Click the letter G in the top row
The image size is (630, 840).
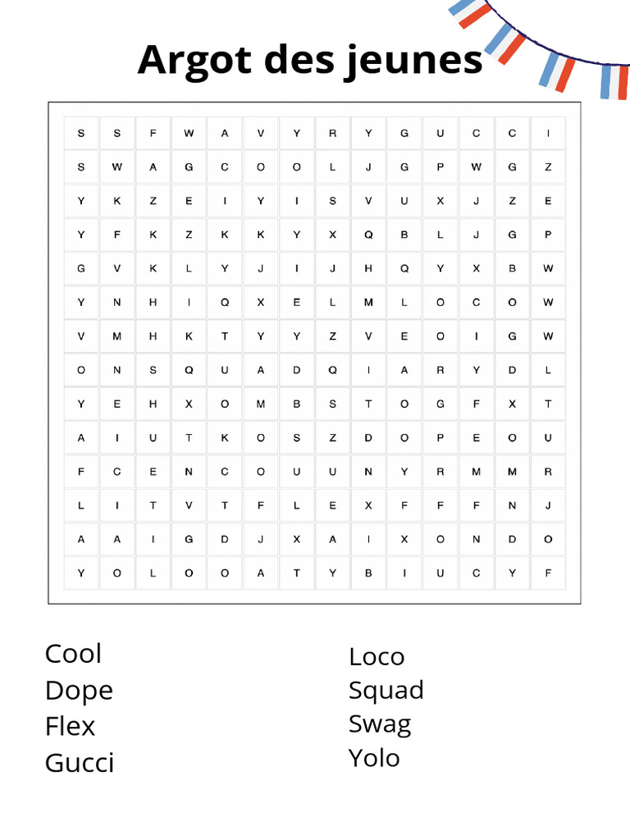404,133
